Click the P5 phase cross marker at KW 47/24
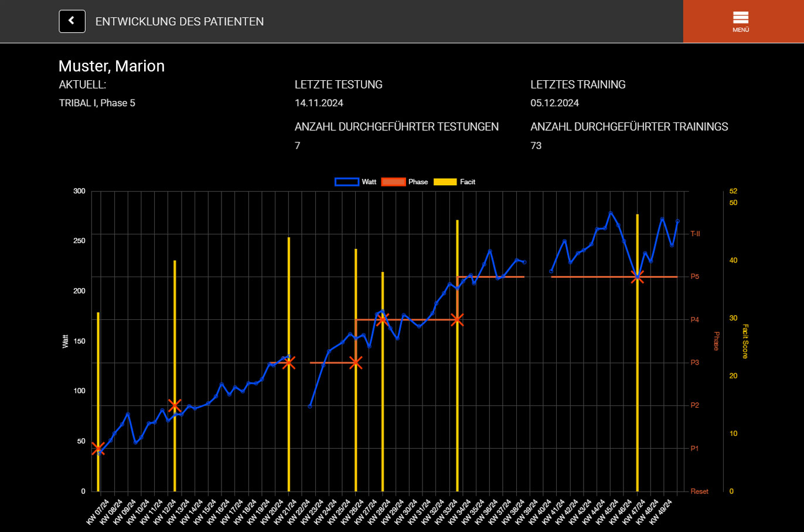 click(638, 277)
